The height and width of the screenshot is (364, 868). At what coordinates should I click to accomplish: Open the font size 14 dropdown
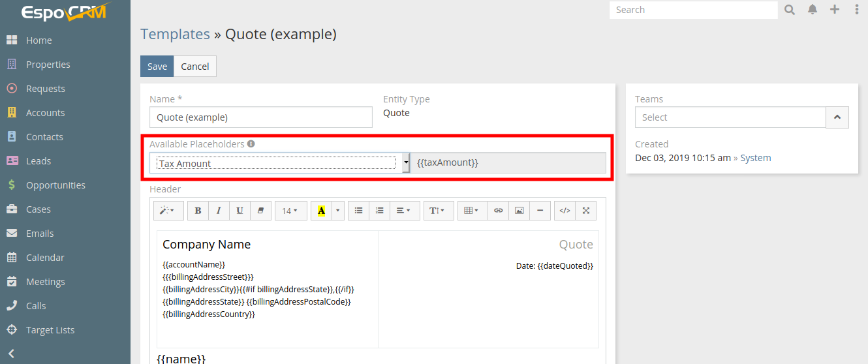[290, 211]
